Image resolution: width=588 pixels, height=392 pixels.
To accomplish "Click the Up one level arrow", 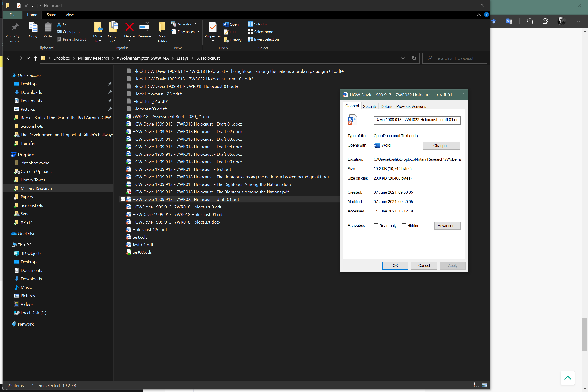I will (x=35, y=58).
